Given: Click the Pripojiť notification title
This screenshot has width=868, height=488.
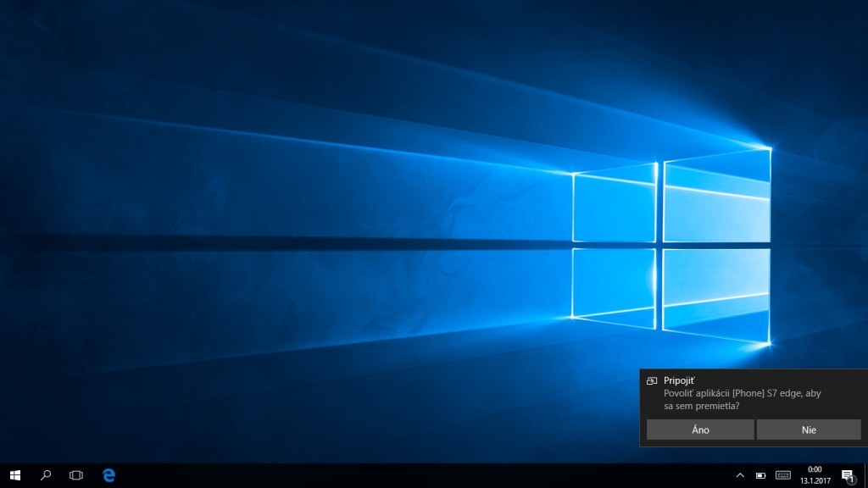Looking at the screenshot, I should [679, 381].
